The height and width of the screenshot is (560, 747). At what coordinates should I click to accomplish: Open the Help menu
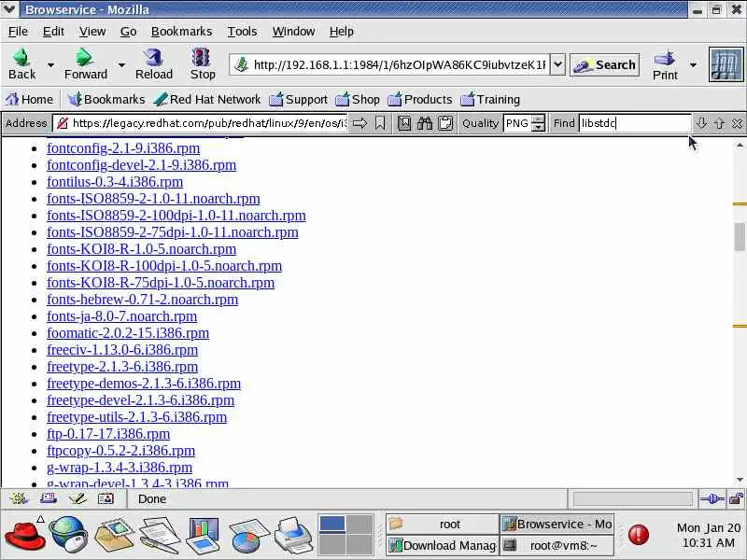341,32
